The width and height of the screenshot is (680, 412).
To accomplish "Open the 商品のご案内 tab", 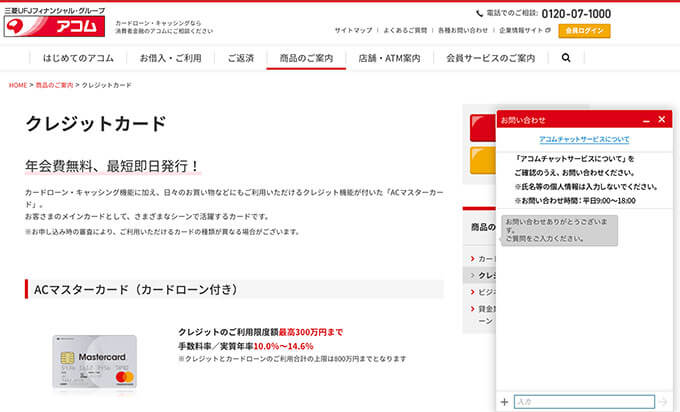I will tap(306, 58).
